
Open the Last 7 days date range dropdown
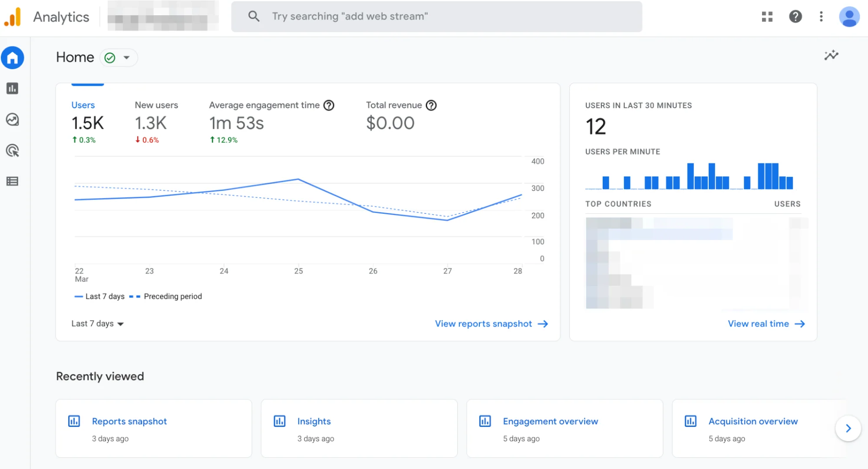click(x=96, y=323)
